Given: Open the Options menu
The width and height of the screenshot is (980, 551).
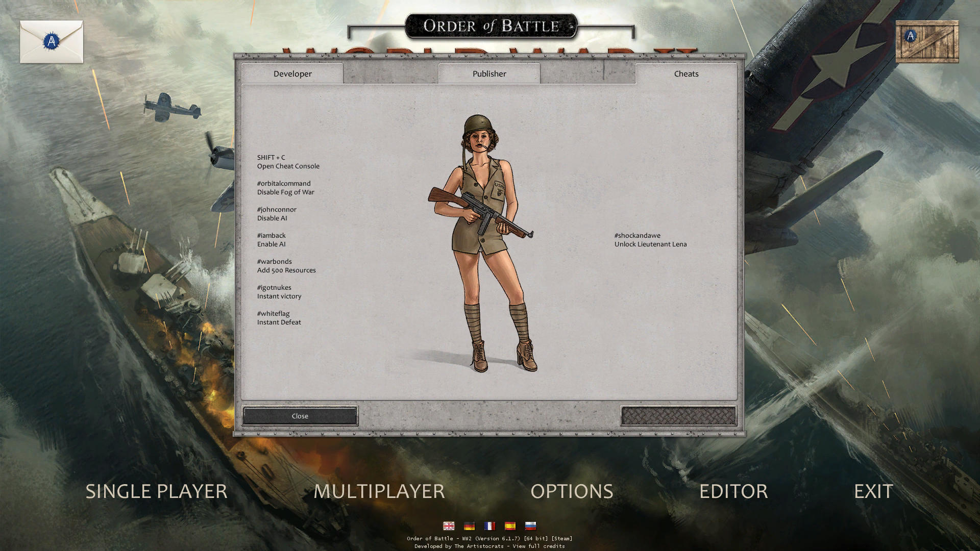Looking at the screenshot, I should click(572, 491).
